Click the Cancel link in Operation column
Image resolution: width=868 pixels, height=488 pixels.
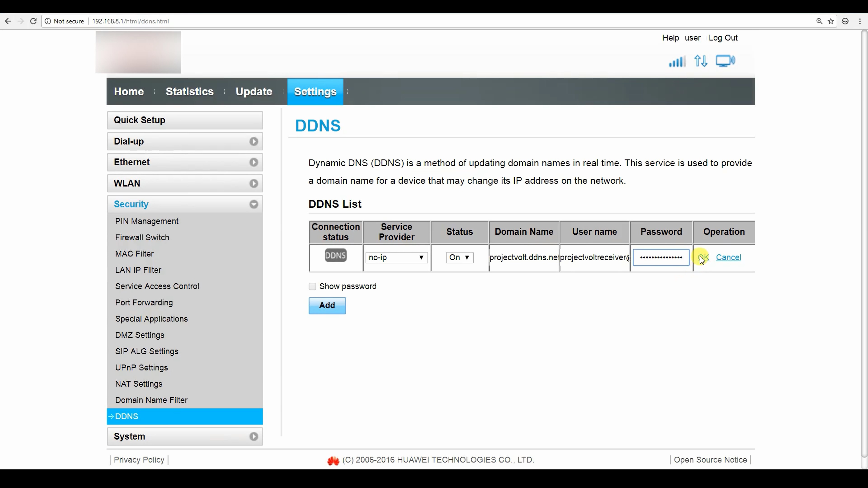[728, 257]
